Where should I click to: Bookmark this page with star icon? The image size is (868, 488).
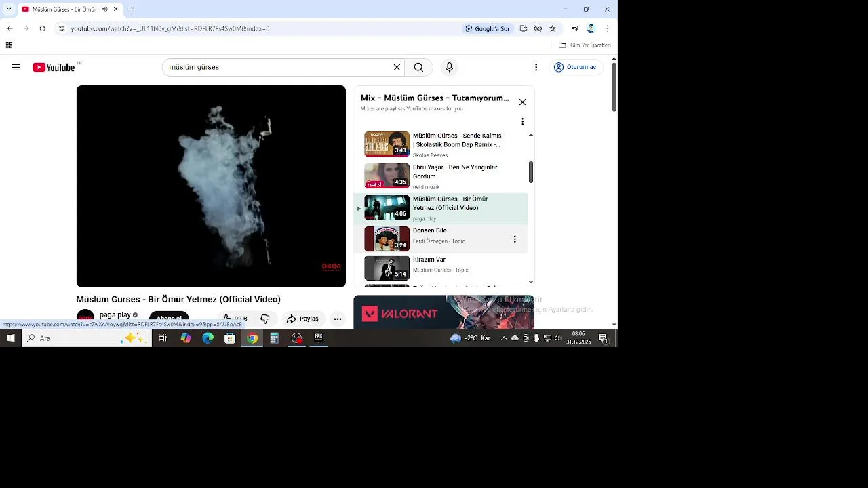point(553,28)
